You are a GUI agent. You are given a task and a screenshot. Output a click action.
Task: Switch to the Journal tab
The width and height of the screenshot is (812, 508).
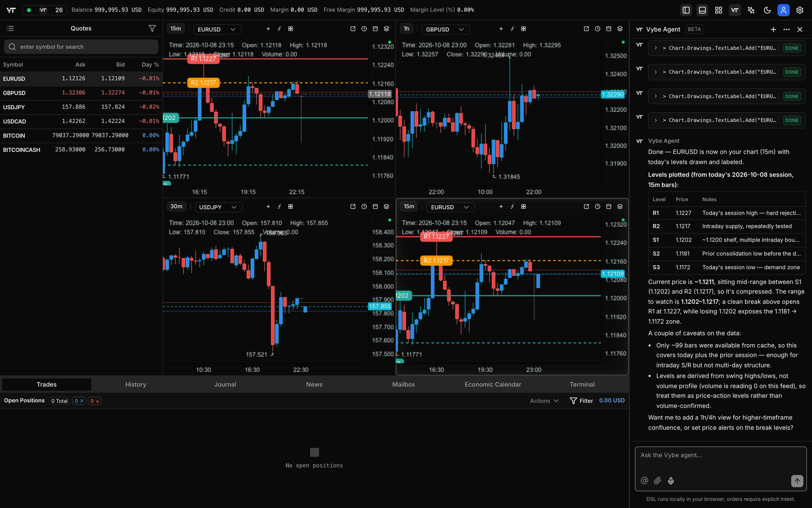point(225,384)
